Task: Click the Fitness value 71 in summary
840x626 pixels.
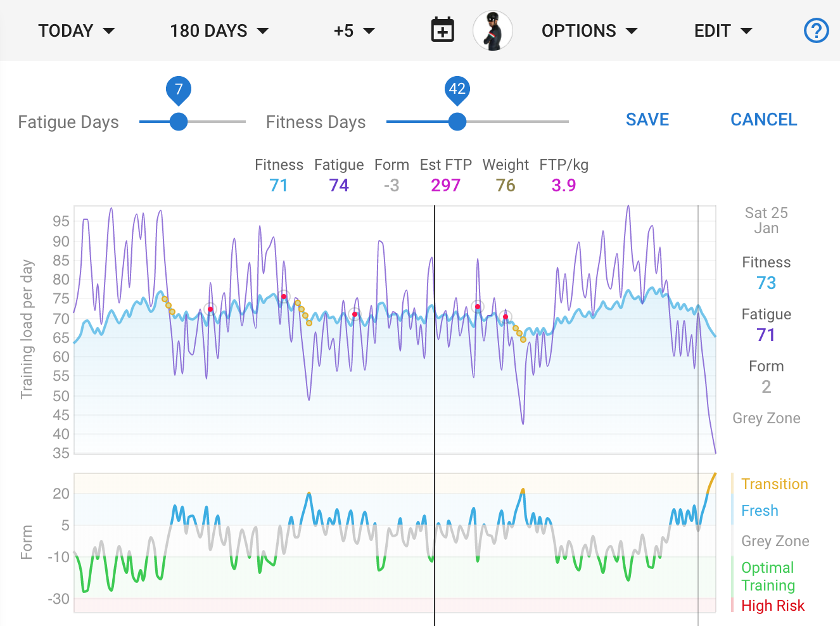Action: 278,185
